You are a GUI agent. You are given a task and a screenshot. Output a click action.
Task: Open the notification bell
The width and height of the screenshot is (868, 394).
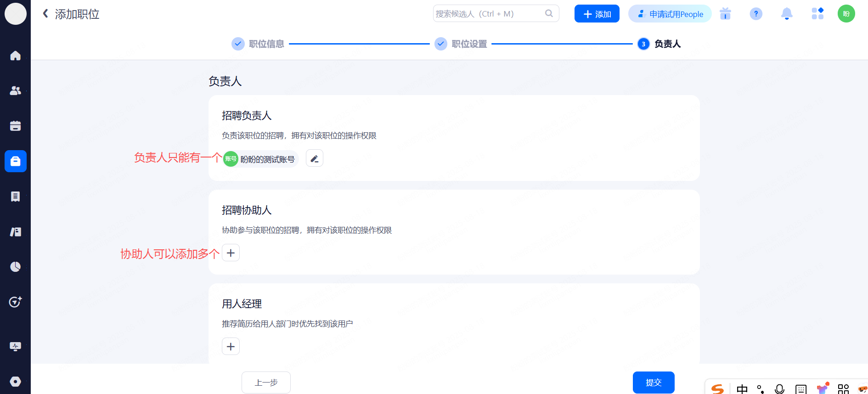(786, 14)
